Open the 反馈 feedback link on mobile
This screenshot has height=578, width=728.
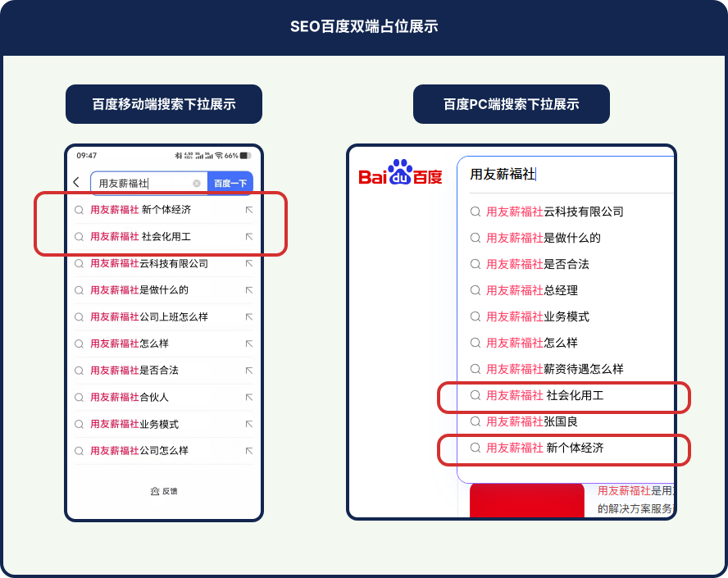164,491
